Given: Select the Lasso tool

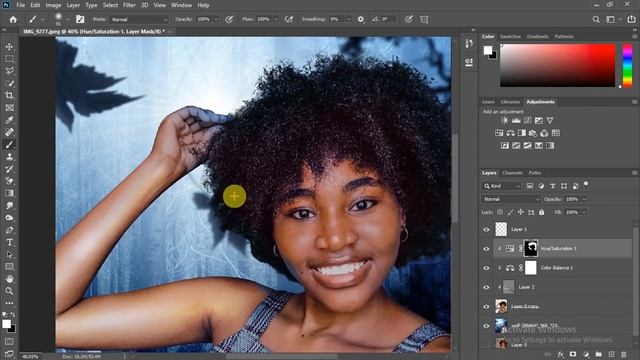Looking at the screenshot, I should pos(9,71).
